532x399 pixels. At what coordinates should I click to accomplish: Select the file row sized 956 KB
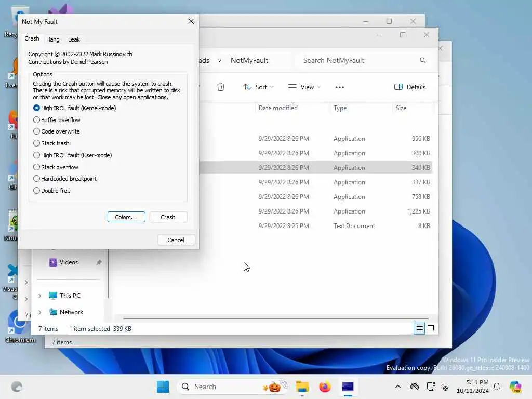click(x=315, y=138)
